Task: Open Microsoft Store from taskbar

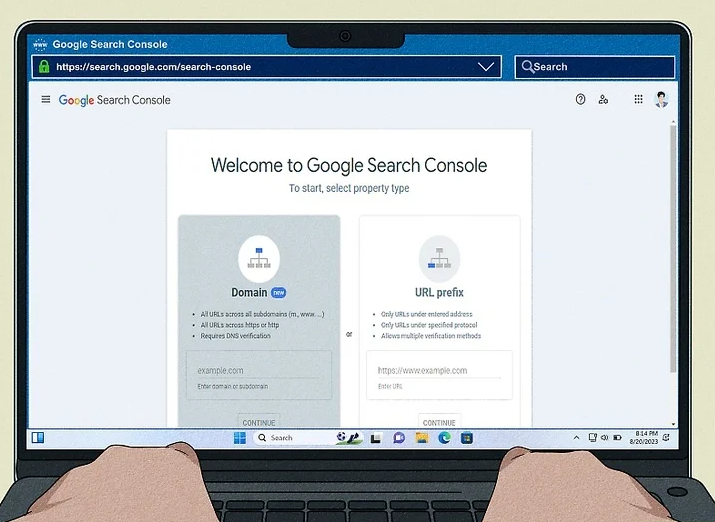Action: tap(467, 438)
